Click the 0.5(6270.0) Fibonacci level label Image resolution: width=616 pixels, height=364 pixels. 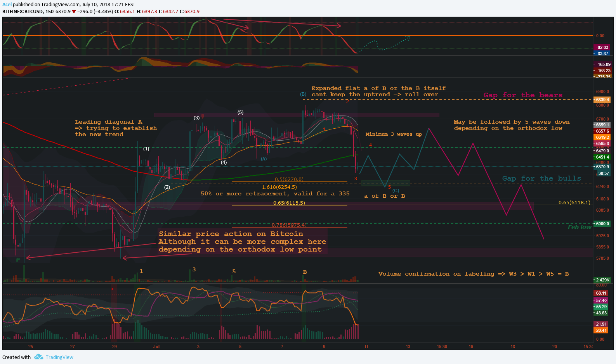tap(289, 179)
